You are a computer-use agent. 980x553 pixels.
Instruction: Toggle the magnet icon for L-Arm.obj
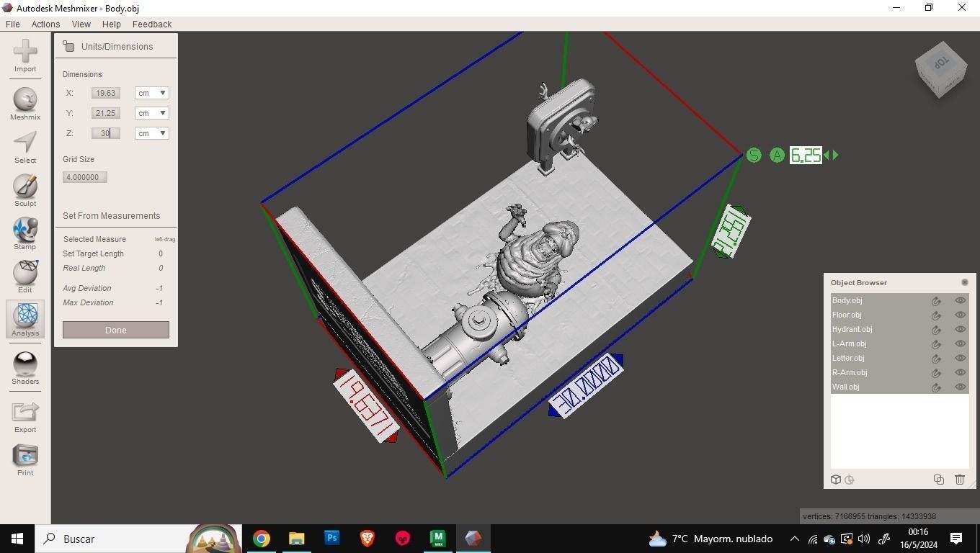pyautogui.click(x=936, y=344)
